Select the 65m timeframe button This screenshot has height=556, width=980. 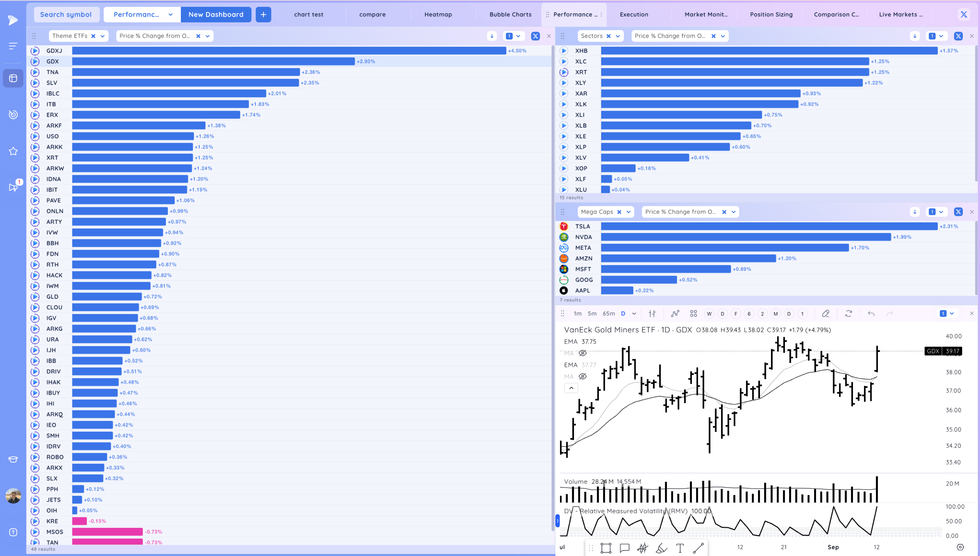608,314
